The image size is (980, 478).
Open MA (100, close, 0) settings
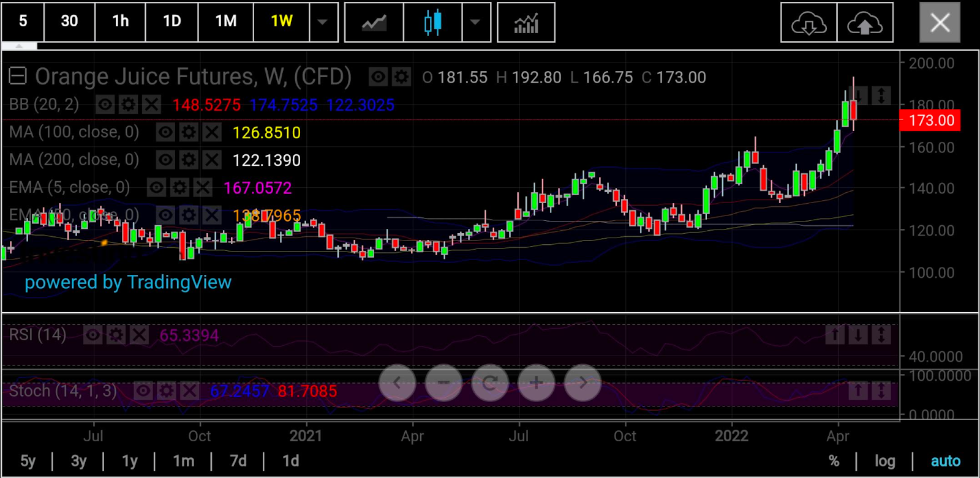(189, 132)
